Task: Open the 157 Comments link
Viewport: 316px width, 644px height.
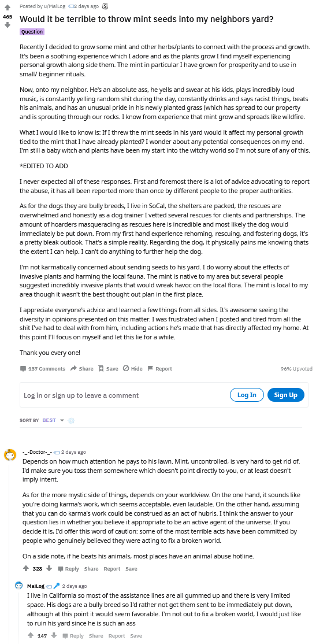Action: (x=43, y=368)
